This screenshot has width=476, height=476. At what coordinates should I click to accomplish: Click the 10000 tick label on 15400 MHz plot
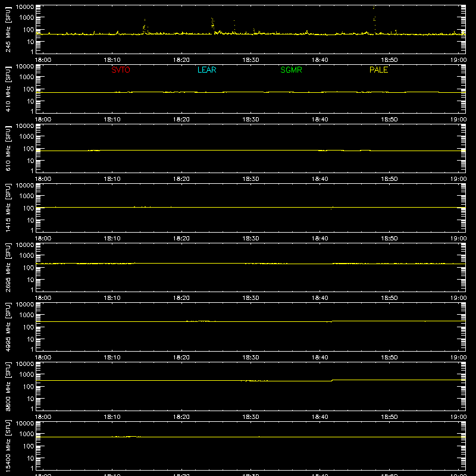(25, 424)
